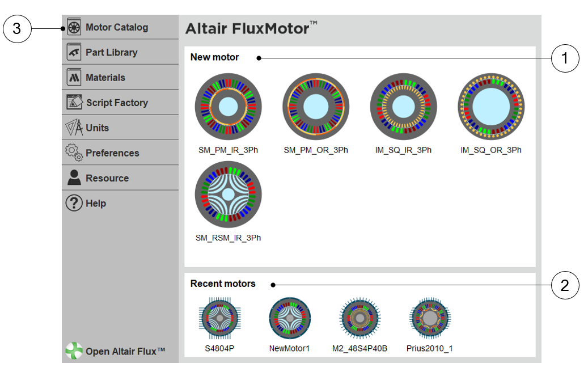Image resolution: width=588 pixels, height=376 pixels.
Task: Open Part Library via its book icon
Action: click(x=74, y=52)
